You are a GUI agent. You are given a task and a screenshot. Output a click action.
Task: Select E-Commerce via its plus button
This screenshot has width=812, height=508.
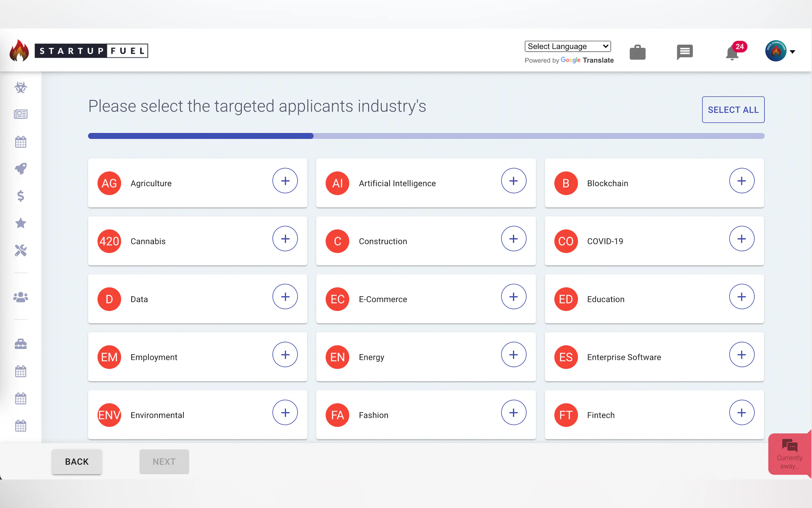(x=513, y=297)
